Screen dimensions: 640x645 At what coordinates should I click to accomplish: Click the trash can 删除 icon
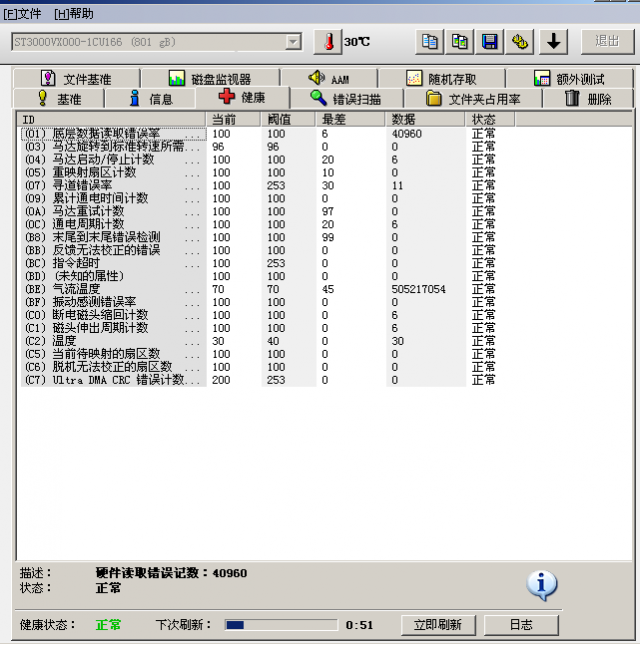click(572, 98)
